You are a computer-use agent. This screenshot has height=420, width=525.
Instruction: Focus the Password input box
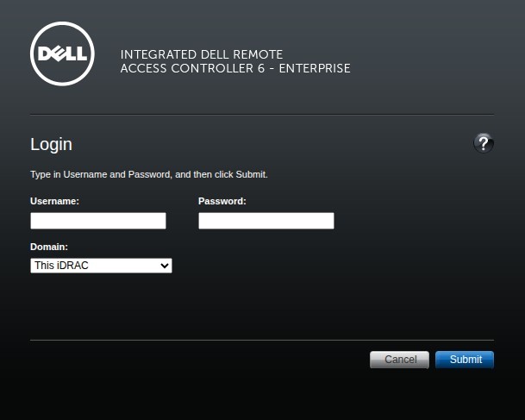click(x=266, y=221)
